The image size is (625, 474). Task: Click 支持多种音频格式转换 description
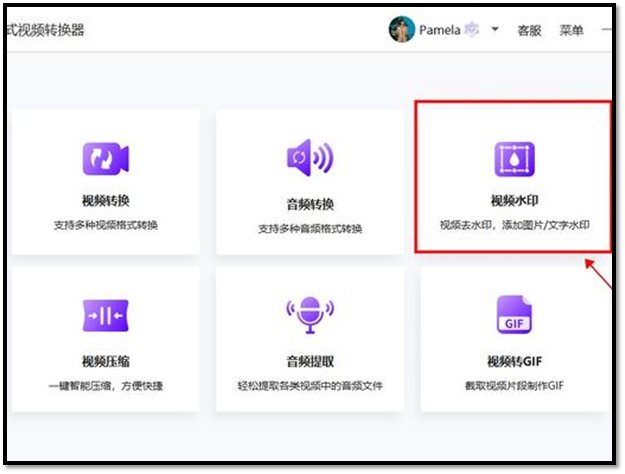point(310,229)
